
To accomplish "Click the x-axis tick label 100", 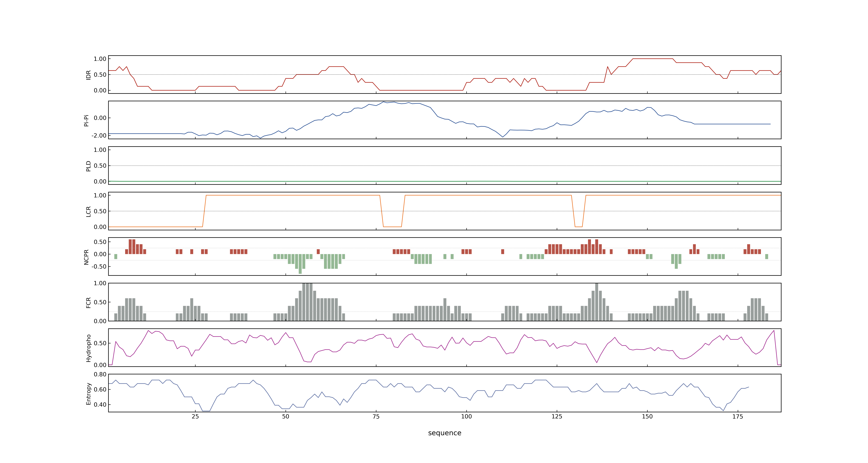I will point(466,416).
